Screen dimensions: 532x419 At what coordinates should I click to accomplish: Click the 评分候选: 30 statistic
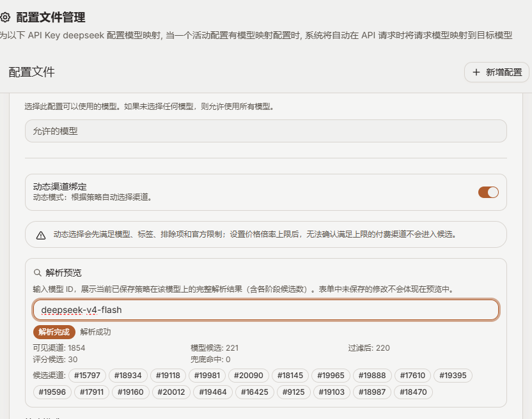point(55,360)
